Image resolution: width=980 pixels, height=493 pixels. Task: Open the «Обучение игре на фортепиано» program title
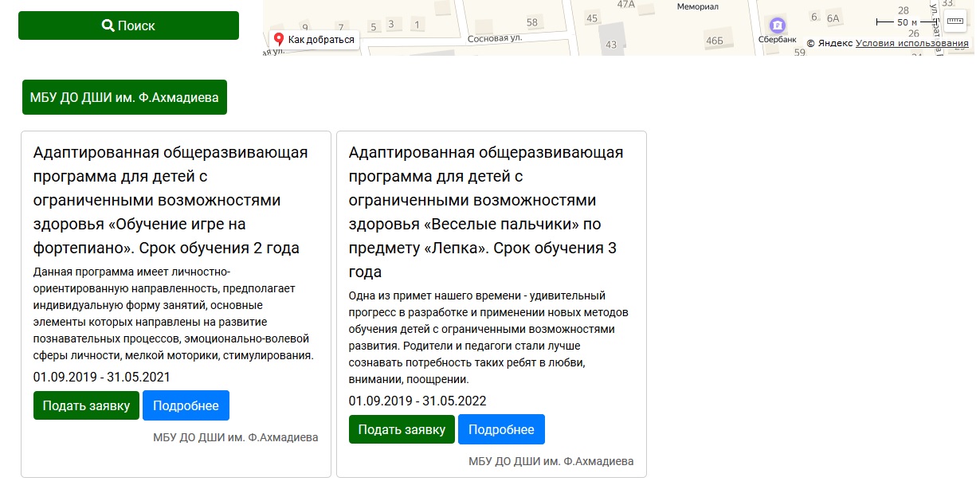(171, 200)
